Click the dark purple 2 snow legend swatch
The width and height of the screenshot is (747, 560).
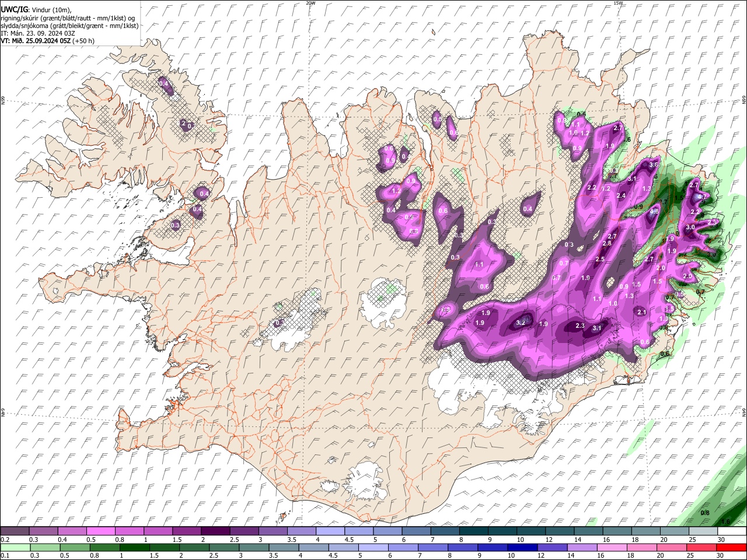(215, 531)
